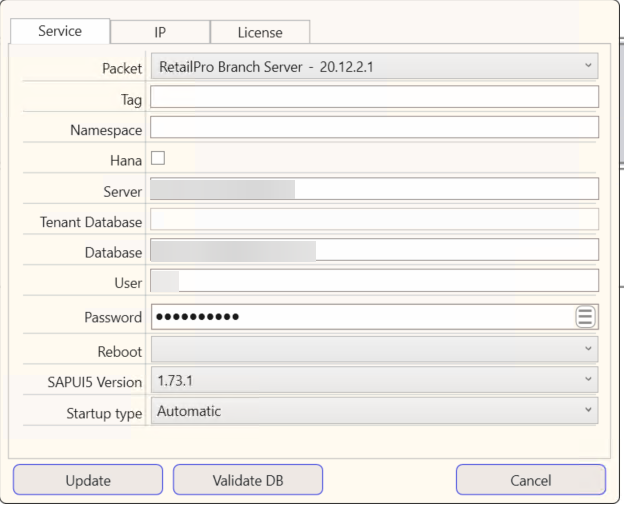Expand the Packet dropdown
624x506 pixels.
click(x=374, y=67)
